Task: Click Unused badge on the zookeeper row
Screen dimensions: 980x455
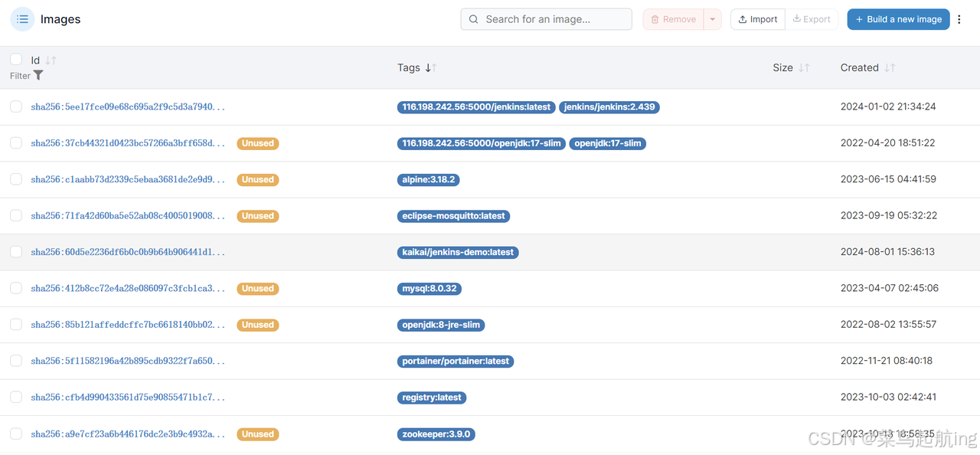Action: point(258,434)
